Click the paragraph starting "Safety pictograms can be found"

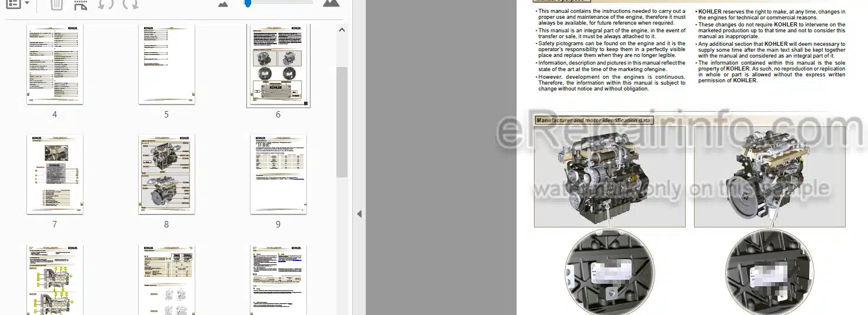610,50
